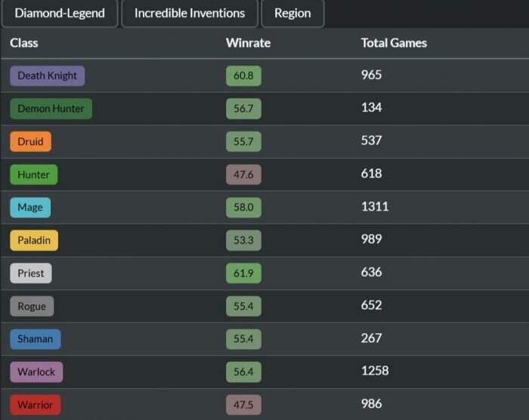Click Priest's 61.9 winrate chip
The image size is (529, 420).
[243, 273]
